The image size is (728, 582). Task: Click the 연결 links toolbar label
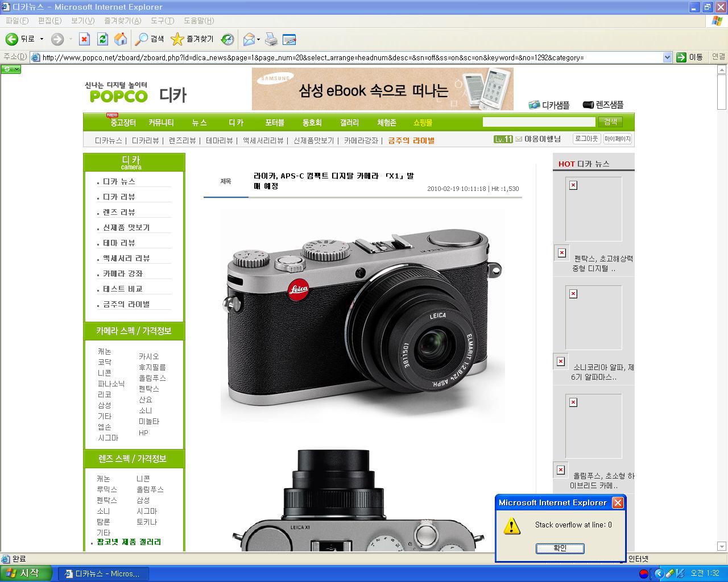[718, 57]
